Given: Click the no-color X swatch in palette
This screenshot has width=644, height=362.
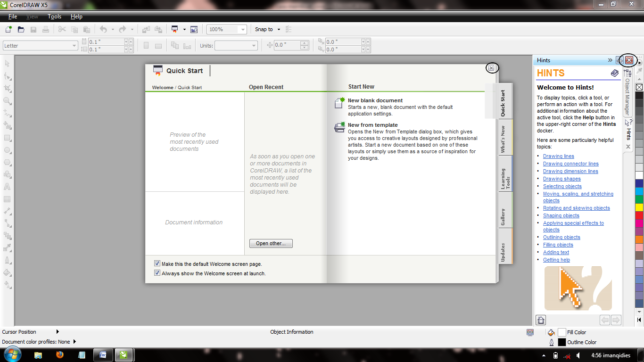Looking at the screenshot, I should point(639,87).
